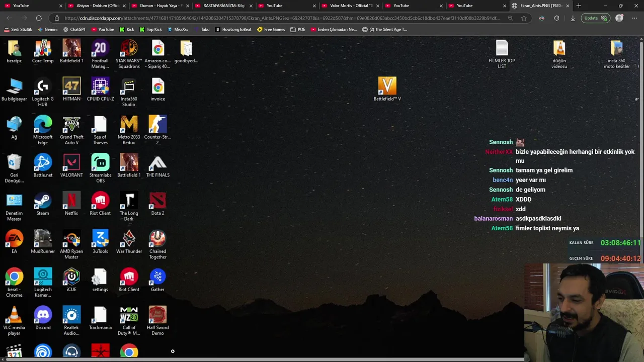
Task: Launch Football Manager 20 from the desktop
Action: (100, 54)
